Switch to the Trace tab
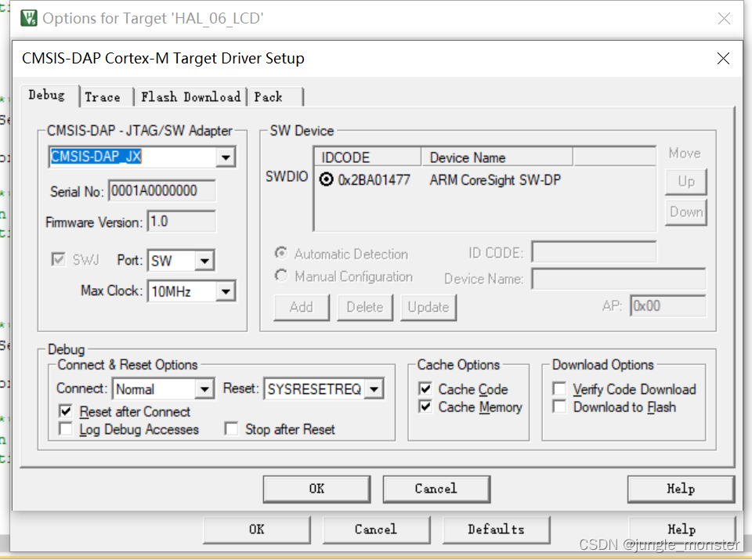The width and height of the screenshot is (752, 560). [105, 96]
